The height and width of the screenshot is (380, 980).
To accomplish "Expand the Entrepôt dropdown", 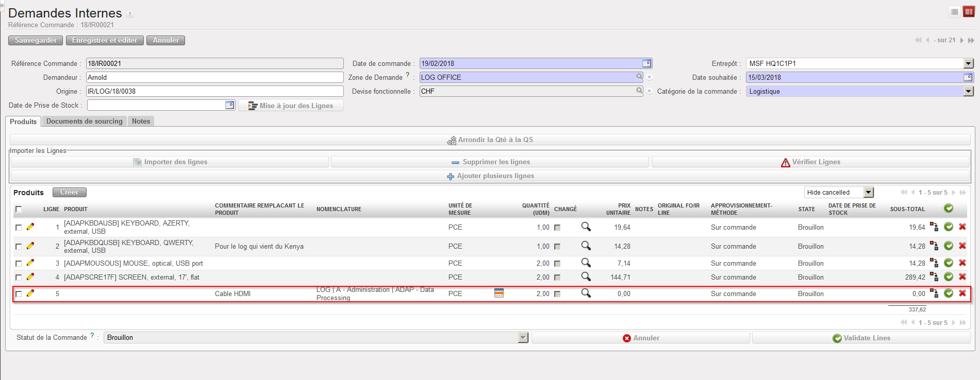I will [x=968, y=63].
